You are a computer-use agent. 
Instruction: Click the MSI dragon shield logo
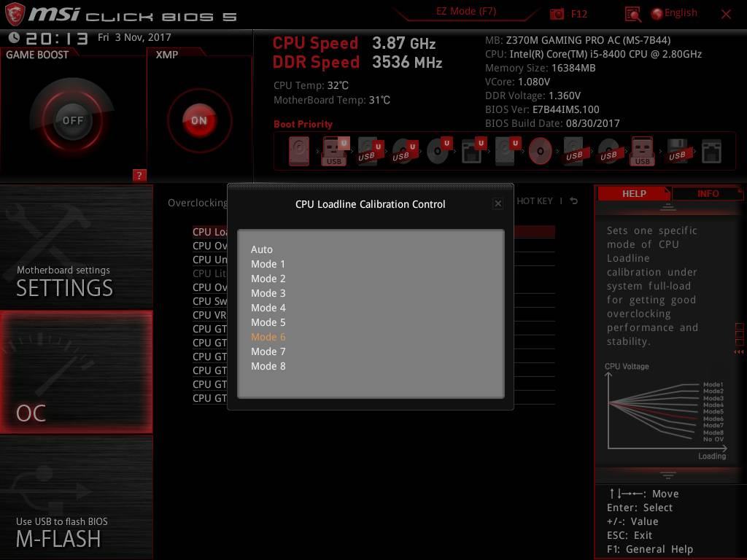pyautogui.click(x=15, y=15)
